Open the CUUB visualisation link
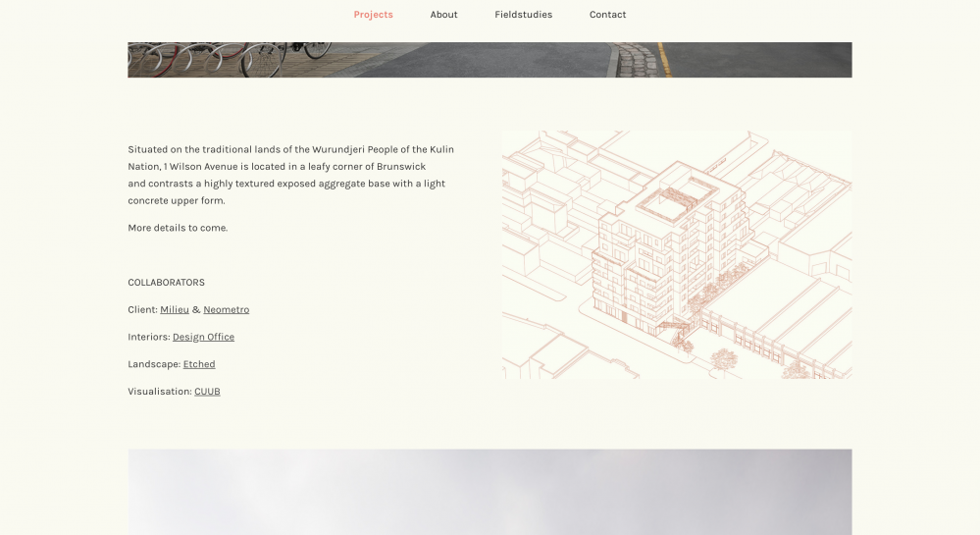 207,392
